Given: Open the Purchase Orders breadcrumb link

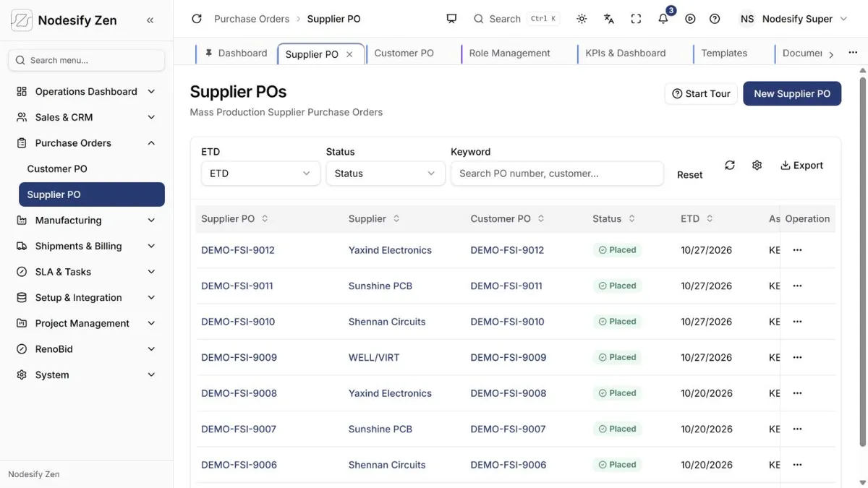Looking at the screenshot, I should 252,19.
